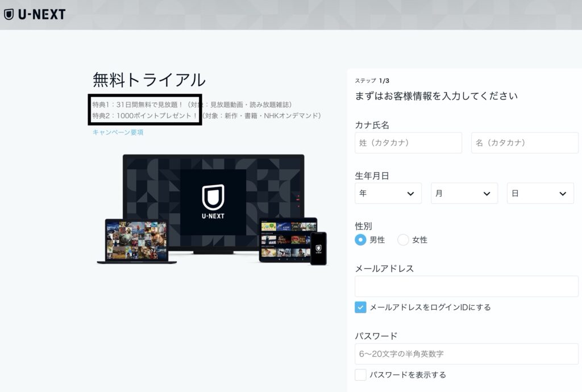Click the パスワード input field
The width and height of the screenshot is (582, 392).
pos(467,354)
